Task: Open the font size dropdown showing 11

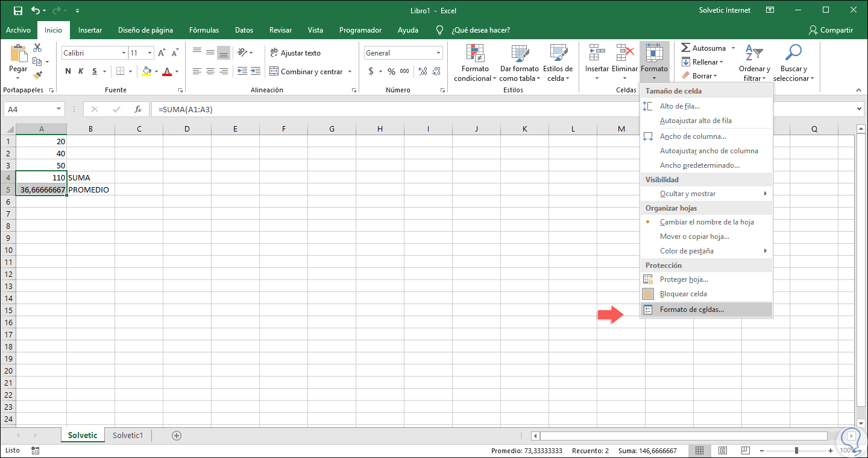Action: coord(149,53)
